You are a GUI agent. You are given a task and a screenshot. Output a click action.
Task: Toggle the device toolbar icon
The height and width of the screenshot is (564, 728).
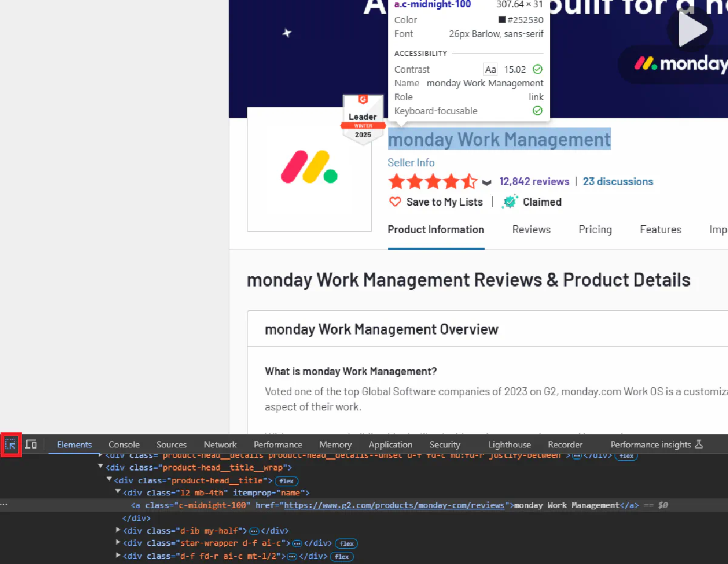pos(30,444)
